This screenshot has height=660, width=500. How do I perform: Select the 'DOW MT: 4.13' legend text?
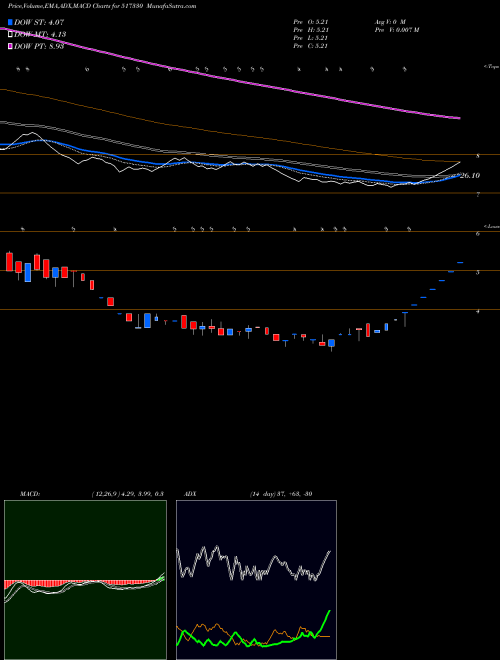[40, 35]
